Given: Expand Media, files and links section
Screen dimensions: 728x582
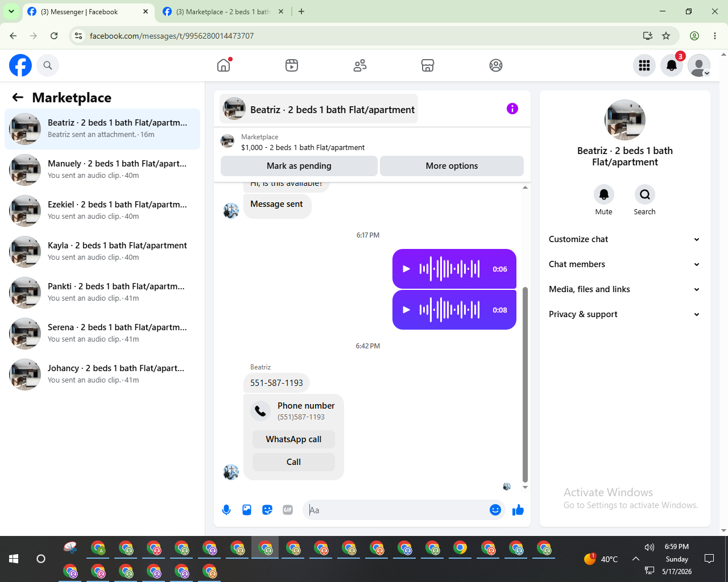Looking at the screenshot, I should click(625, 289).
